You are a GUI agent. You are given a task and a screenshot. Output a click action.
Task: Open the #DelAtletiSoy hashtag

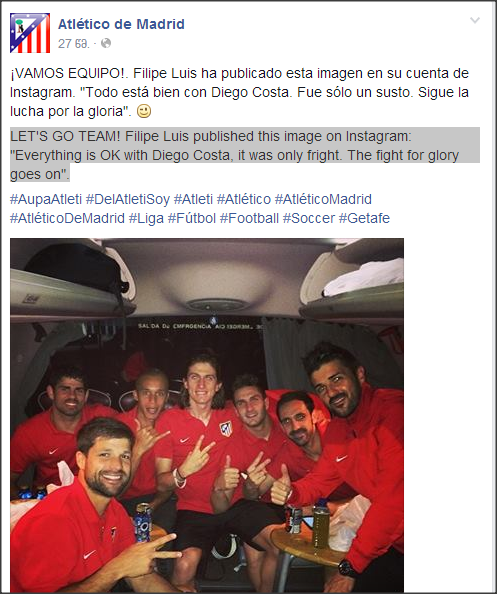(x=128, y=199)
